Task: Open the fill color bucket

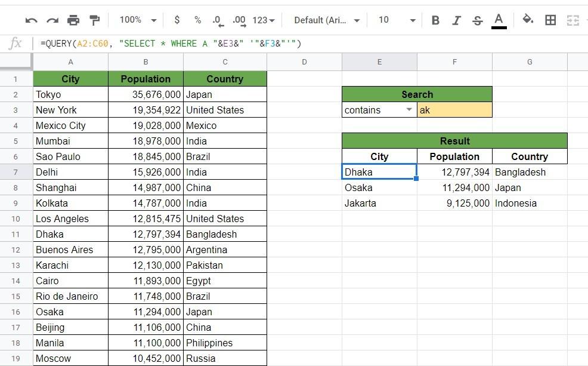Action: [x=528, y=20]
